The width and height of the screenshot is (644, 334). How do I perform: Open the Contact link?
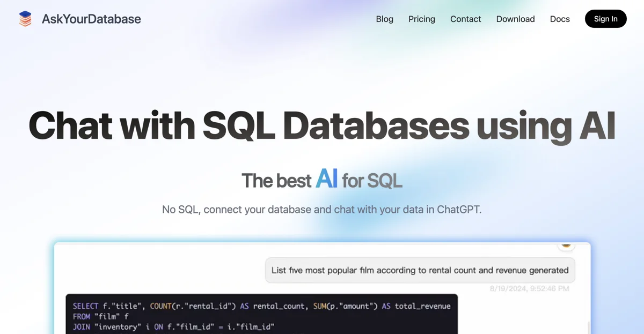pos(465,19)
